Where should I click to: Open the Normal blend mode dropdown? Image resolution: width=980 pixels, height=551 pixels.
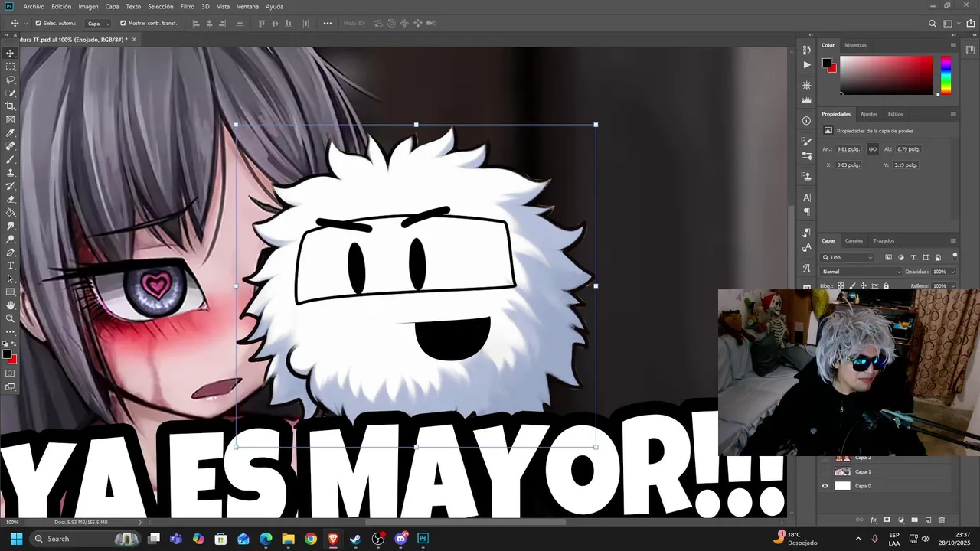pos(862,272)
